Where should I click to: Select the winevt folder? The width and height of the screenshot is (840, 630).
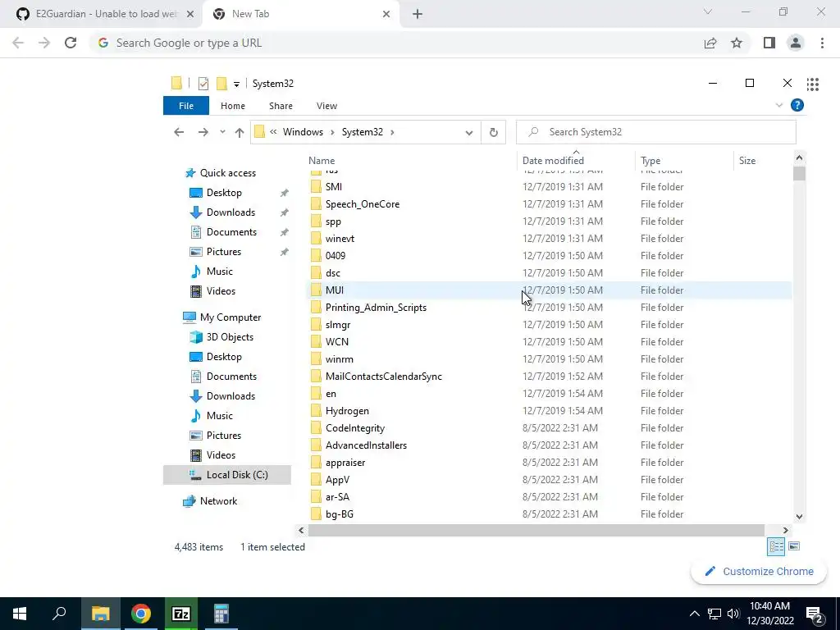340,239
